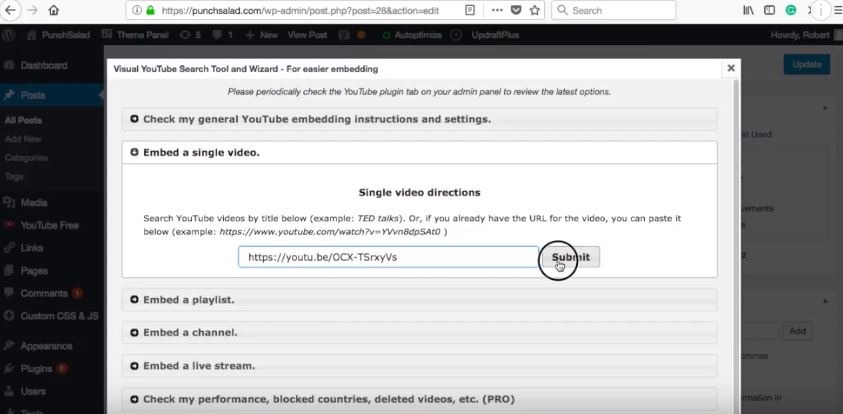The width and height of the screenshot is (843, 414).
Task: Click the browser forward arrow
Action: (32, 10)
